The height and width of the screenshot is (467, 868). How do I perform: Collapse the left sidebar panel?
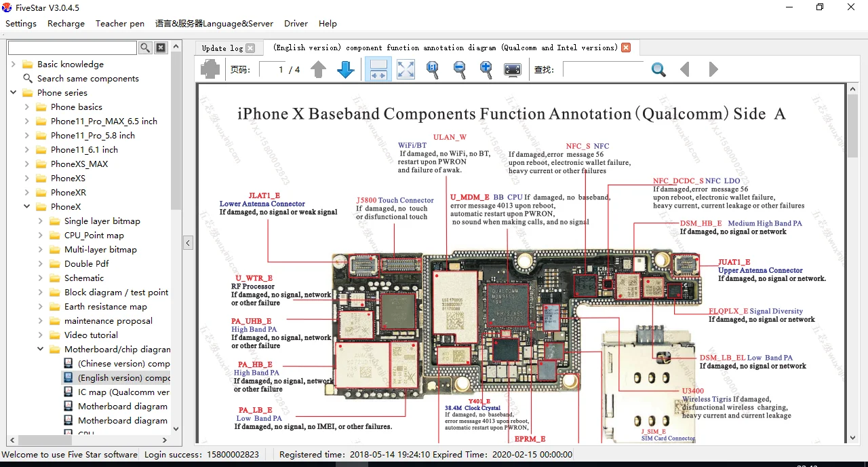[x=189, y=242]
